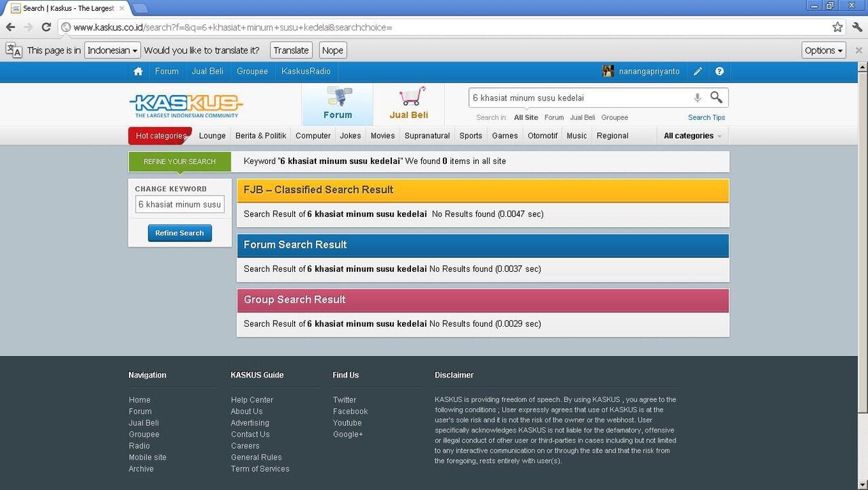Open the Indonesian language dropdown
868x490 pixels.
tap(113, 50)
